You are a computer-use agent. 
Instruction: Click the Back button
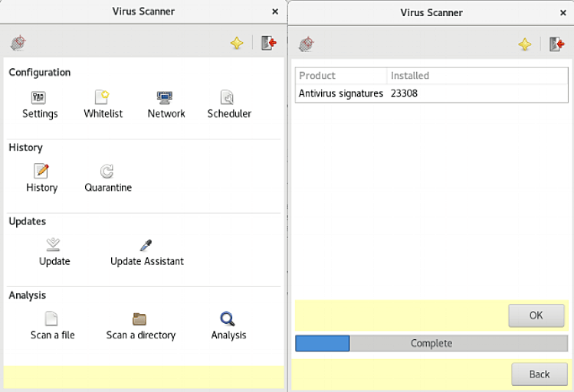point(540,374)
